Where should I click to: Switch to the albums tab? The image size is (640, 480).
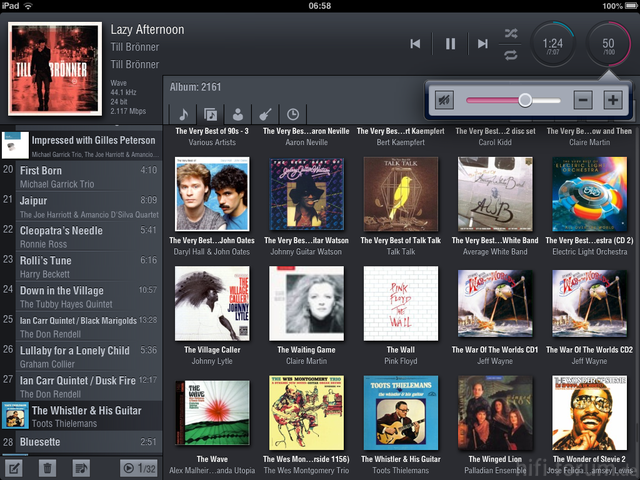coord(211,114)
